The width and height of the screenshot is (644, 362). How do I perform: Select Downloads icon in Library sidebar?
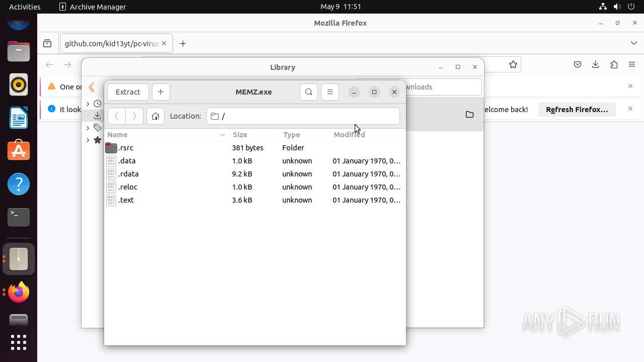coord(98,116)
